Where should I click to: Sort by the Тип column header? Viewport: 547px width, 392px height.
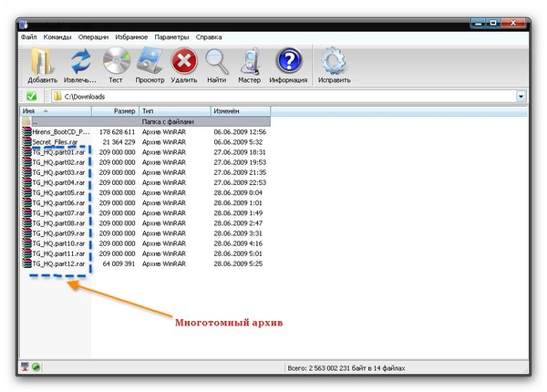click(x=175, y=111)
